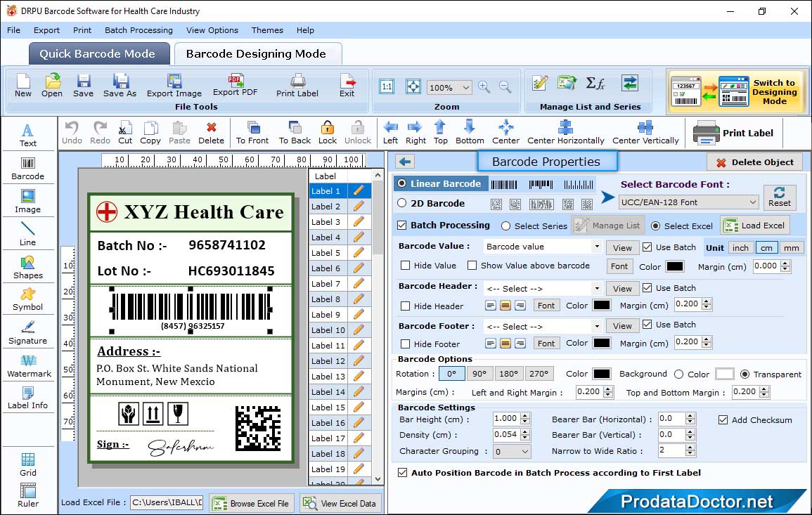This screenshot has height=515, width=812.
Task: Click the back arrow in Barcode Properties
Action: (x=405, y=162)
